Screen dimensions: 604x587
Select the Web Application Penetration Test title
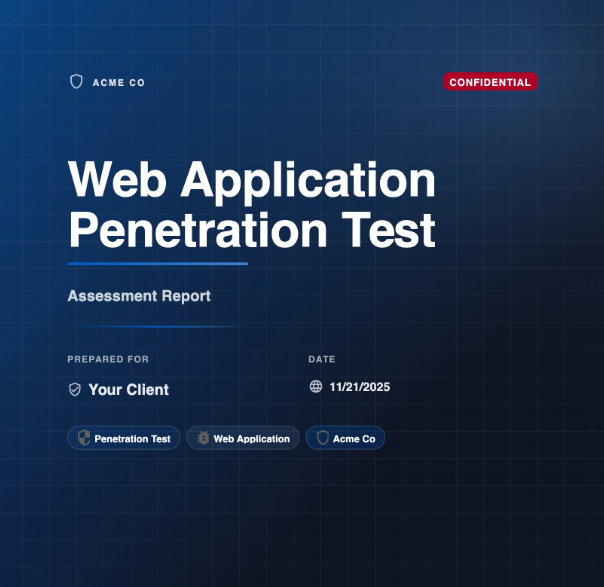click(x=252, y=204)
